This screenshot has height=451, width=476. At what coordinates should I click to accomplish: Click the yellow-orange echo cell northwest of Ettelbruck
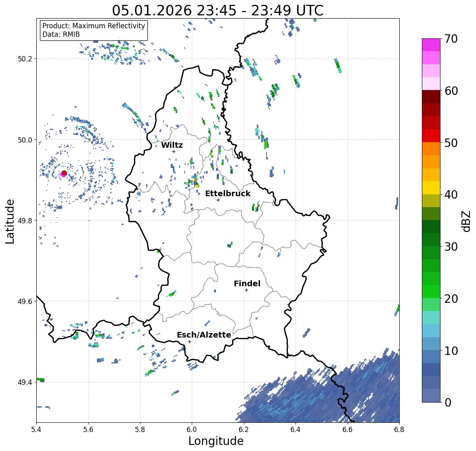(x=196, y=183)
